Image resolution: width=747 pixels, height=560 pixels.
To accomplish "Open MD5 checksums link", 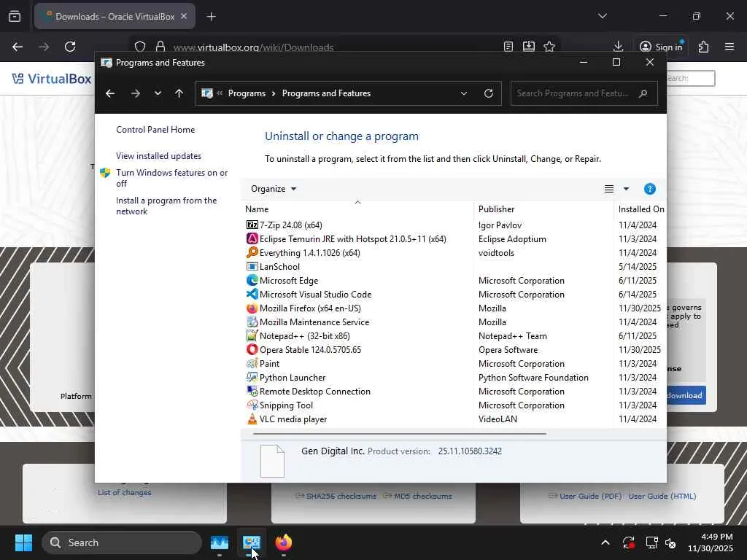I will click(x=422, y=496).
